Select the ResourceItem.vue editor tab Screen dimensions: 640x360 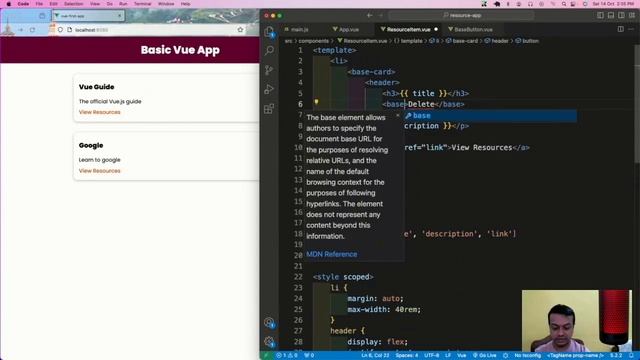click(x=408, y=29)
